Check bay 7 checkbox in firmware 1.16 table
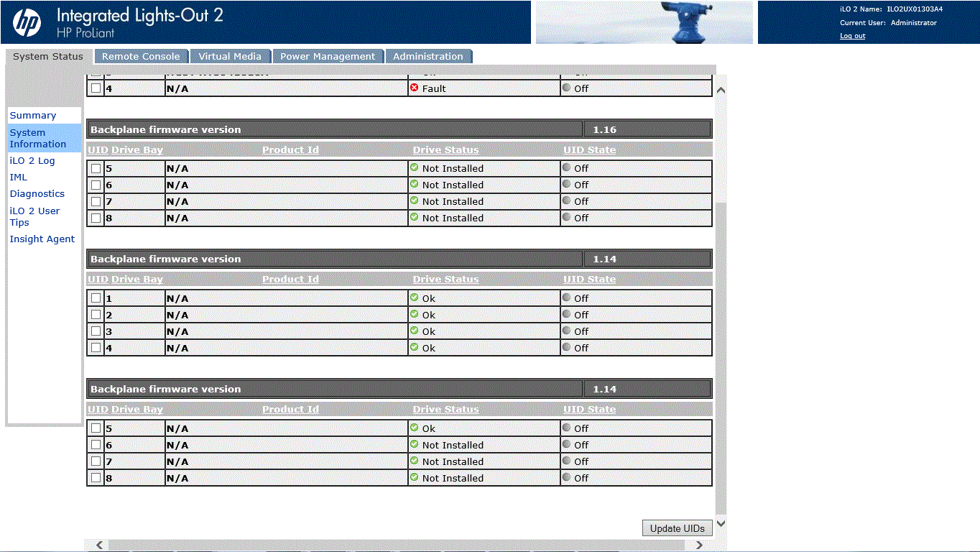Viewport: 980px width, 552px height. point(96,201)
